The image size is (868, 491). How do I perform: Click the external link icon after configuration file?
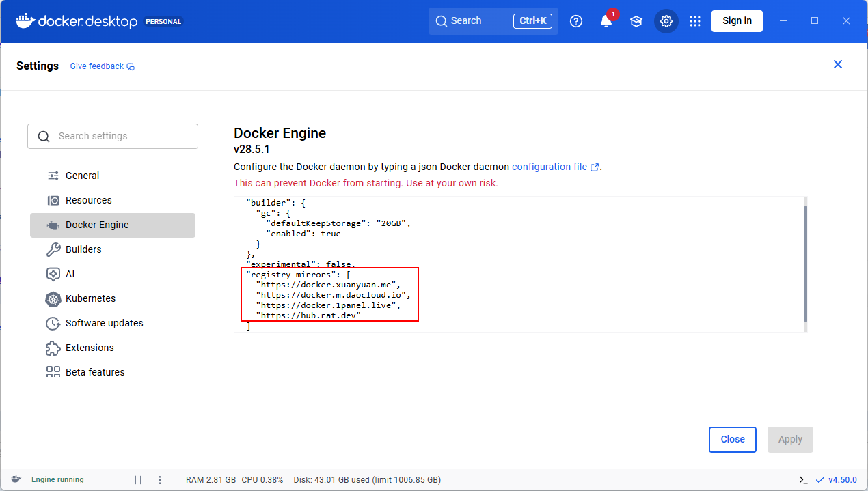[595, 167]
